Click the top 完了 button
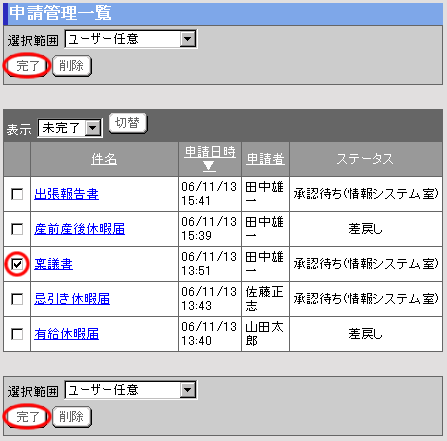Screen dimensions: 447x441 27,66
